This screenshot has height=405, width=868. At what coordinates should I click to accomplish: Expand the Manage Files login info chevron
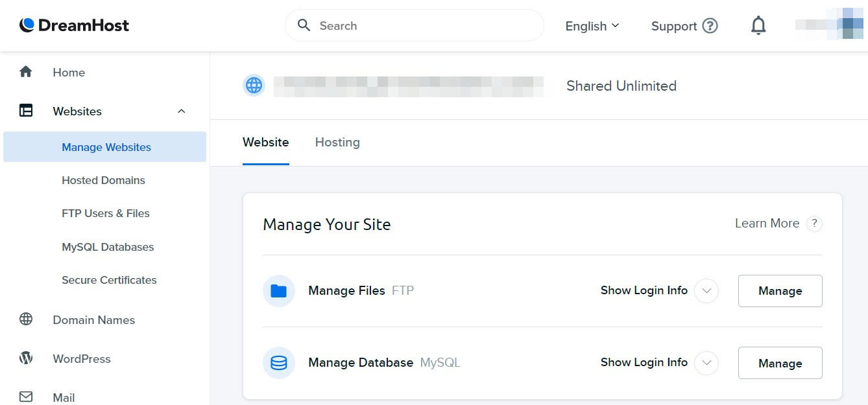coord(706,291)
